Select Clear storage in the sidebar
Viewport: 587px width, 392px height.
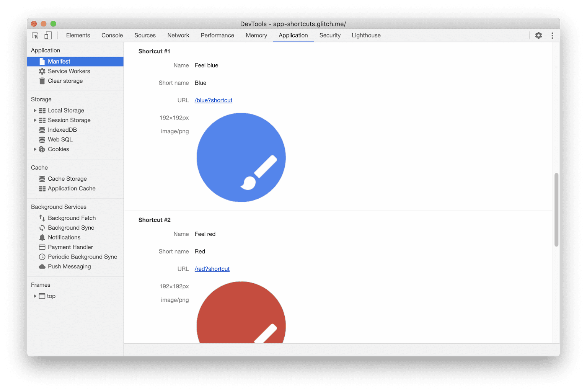tap(65, 81)
